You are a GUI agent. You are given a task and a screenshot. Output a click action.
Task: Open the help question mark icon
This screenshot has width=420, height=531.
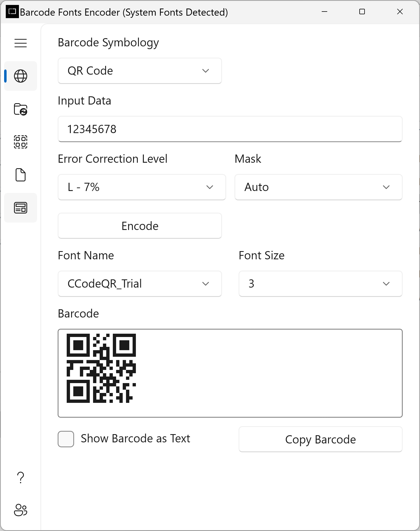click(x=21, y=477)
